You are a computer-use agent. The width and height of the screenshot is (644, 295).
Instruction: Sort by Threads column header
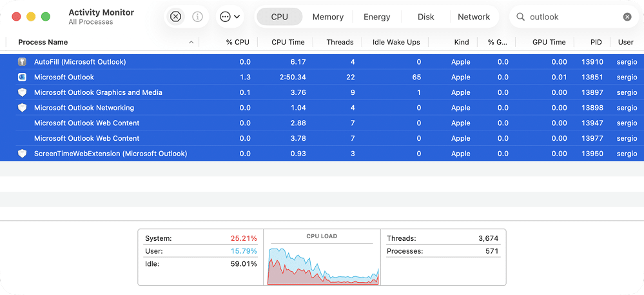(x=340, y=42)
